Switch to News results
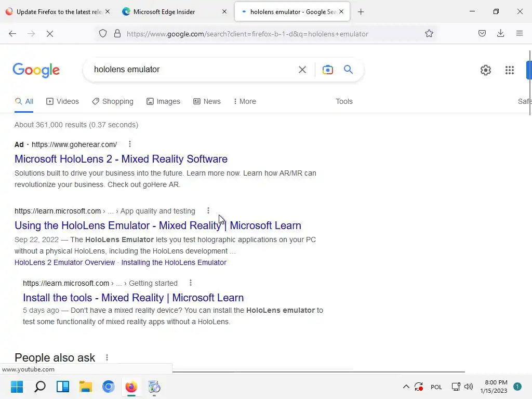 [x=207, y=101]
